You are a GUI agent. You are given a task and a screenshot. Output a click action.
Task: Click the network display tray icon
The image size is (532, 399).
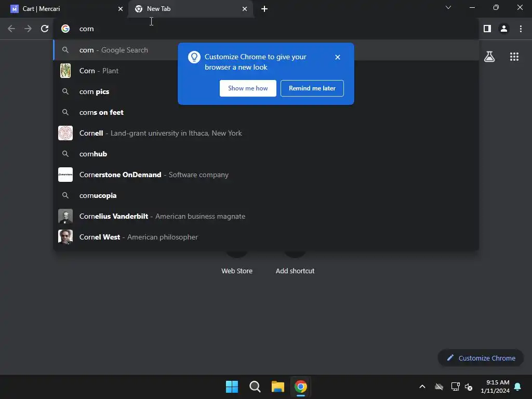(455, 387)
